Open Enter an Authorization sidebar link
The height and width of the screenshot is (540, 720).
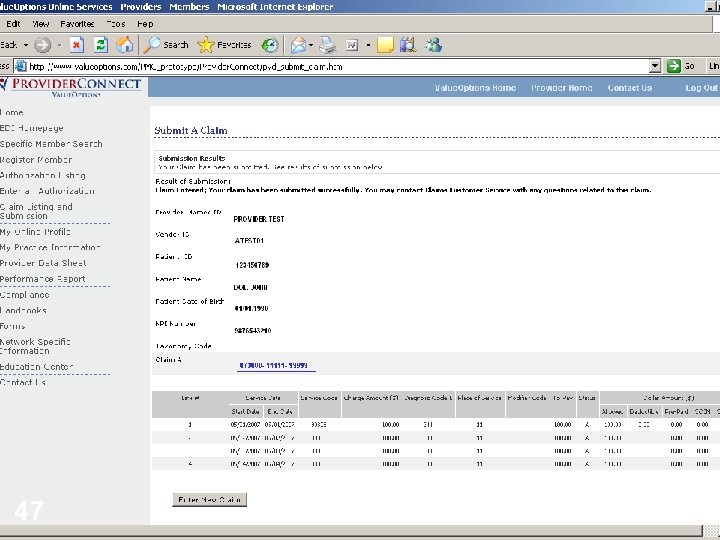[x=47, y=191]
